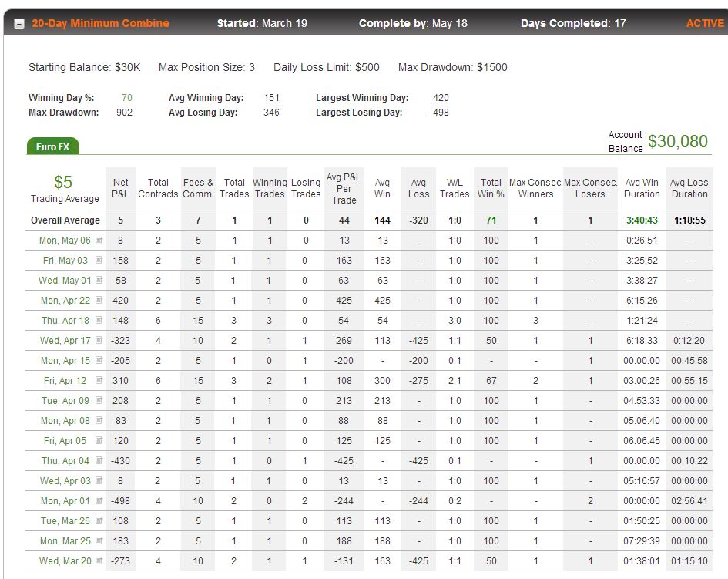The height and width of the screenshot is (579, 728).
Task: Click the Max Drawdown value -902
Action: 122,112
